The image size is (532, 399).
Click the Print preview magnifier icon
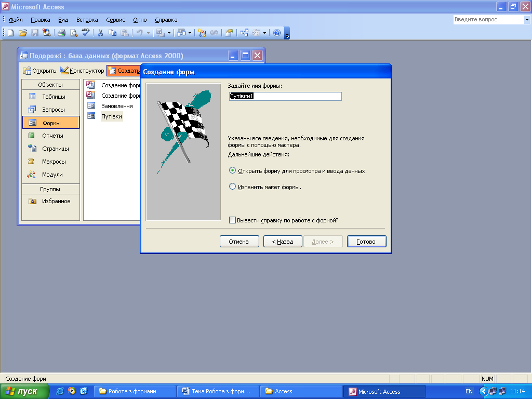pos(73,33)
